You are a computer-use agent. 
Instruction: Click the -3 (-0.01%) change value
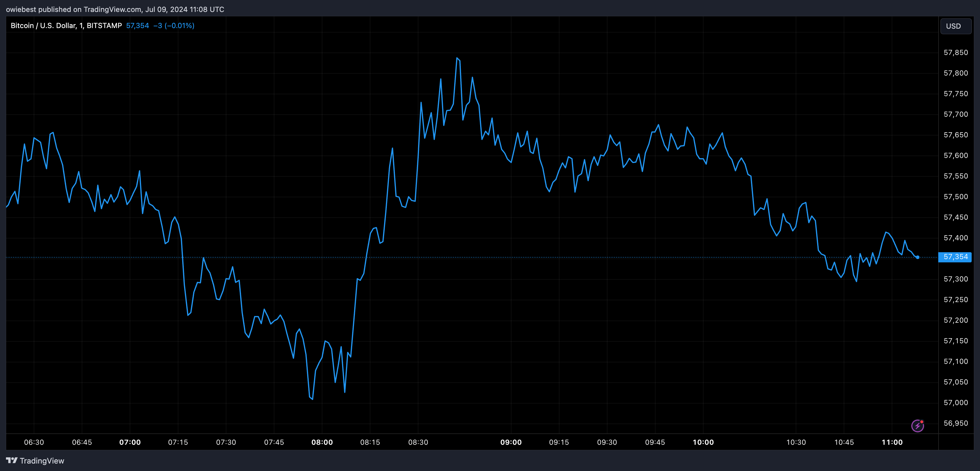coord(174,25)
